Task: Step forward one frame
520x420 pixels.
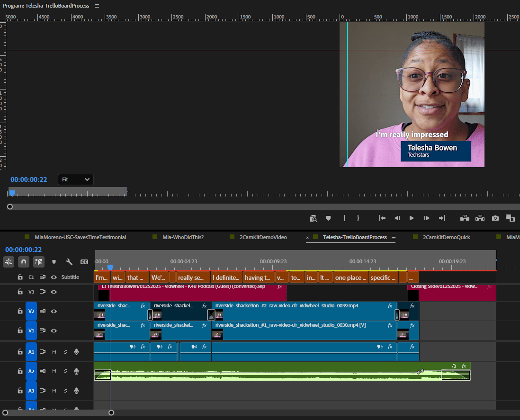Action: pyautogui.click(x=427, y=218)
